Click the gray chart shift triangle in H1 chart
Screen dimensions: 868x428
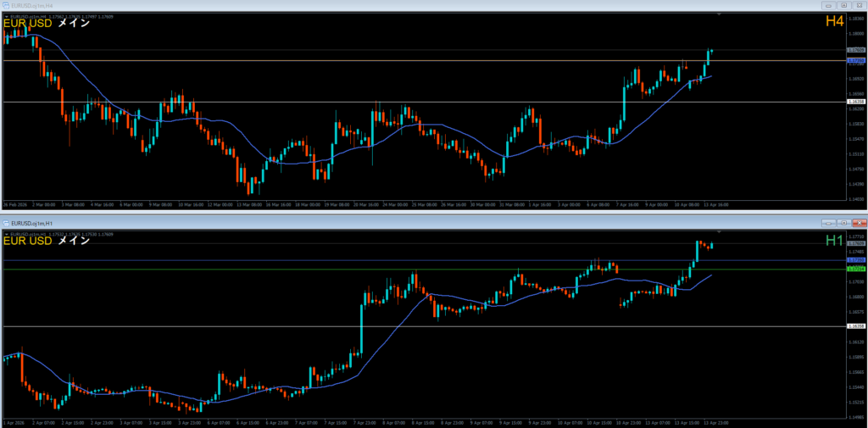pyautogui.click(x=719, y=231)
